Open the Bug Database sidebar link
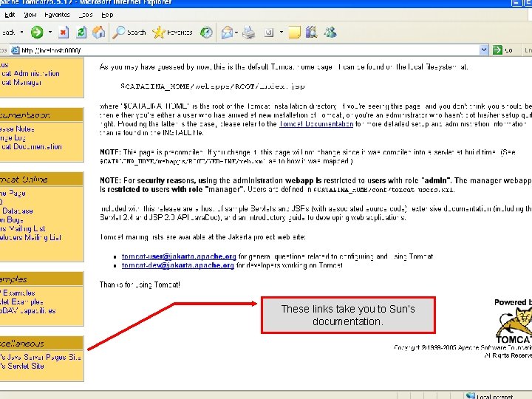Viewport: 532px width, 399px height. 16,211
